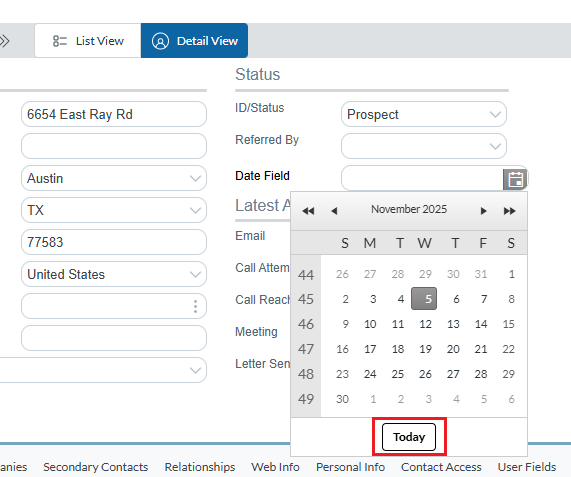
Task: Select December 6 in week 49
Action: click(x=511, y=399)
